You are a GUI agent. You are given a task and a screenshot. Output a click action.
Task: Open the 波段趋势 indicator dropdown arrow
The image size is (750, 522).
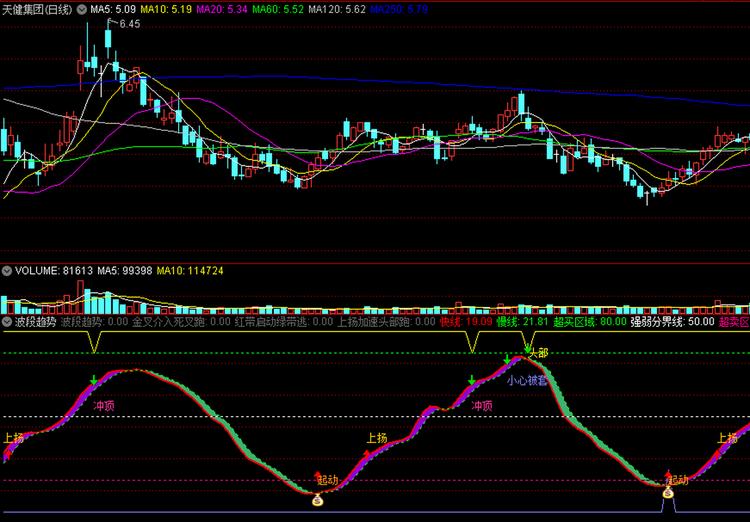click(7, 322)
